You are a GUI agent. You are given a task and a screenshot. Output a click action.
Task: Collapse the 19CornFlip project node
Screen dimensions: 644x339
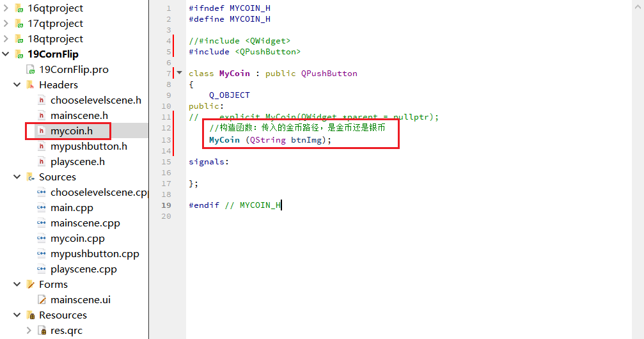6,54
